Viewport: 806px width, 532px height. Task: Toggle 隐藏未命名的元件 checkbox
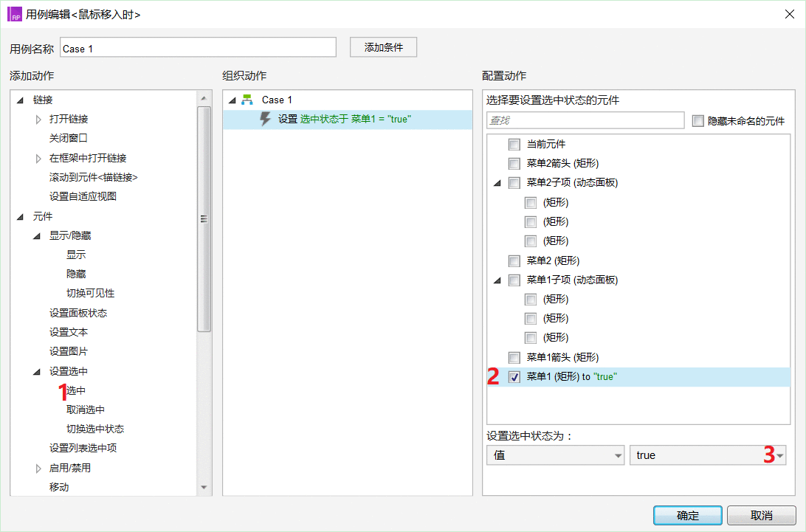[697, 121]
